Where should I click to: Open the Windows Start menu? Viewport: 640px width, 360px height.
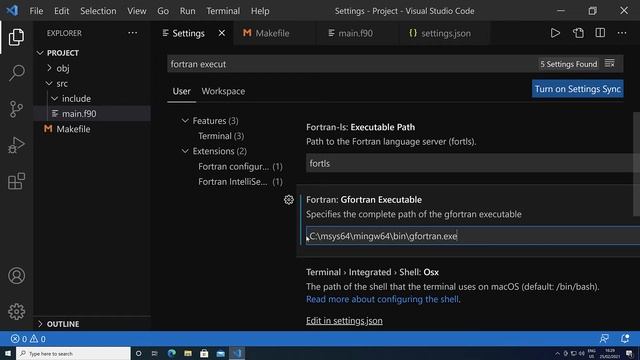(8, 353)
